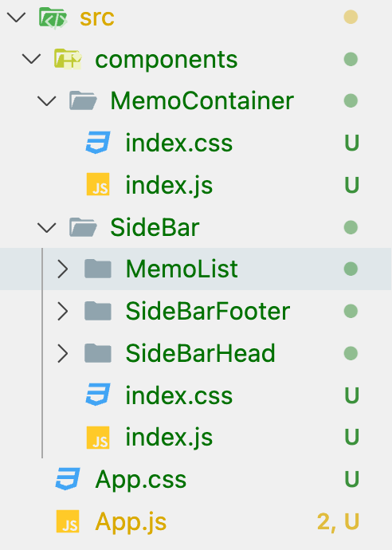
Task: Click the open SideBar folder icon
Action: point(83,227)
